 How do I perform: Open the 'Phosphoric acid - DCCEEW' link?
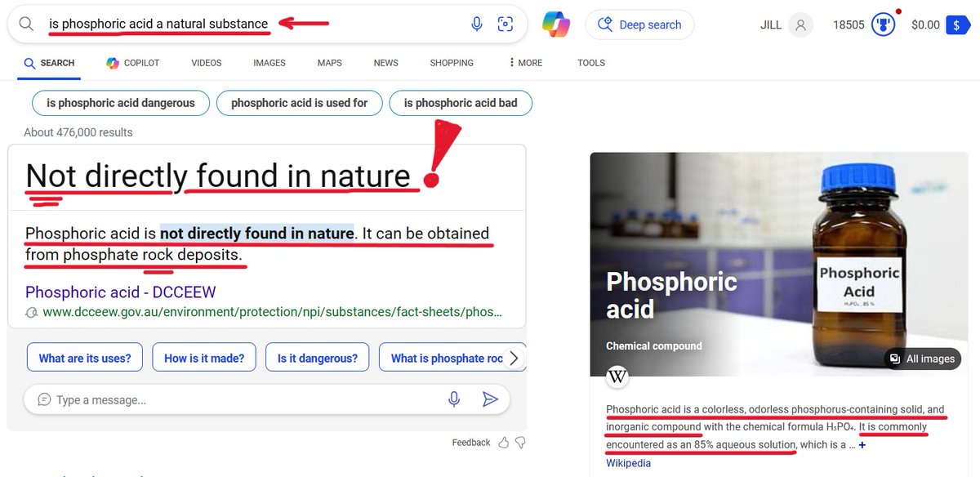tap(121, 292)
